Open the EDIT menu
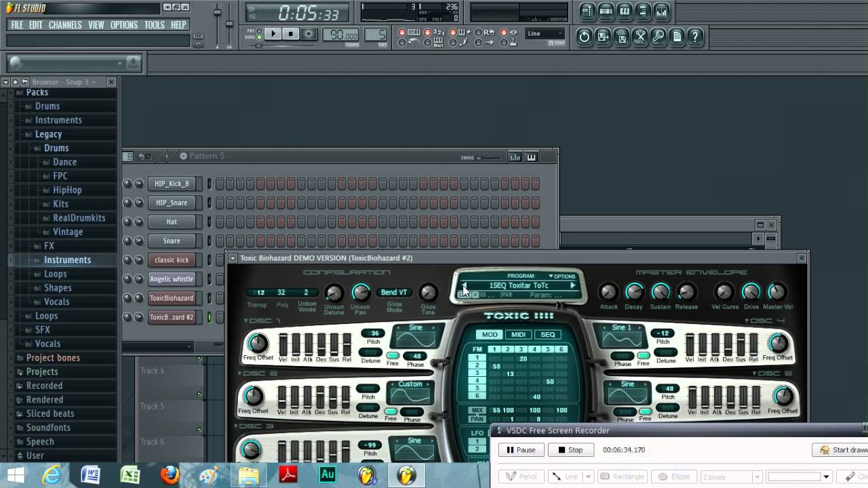The width and height of the screenshot is (868, 488). click(36, 25)
